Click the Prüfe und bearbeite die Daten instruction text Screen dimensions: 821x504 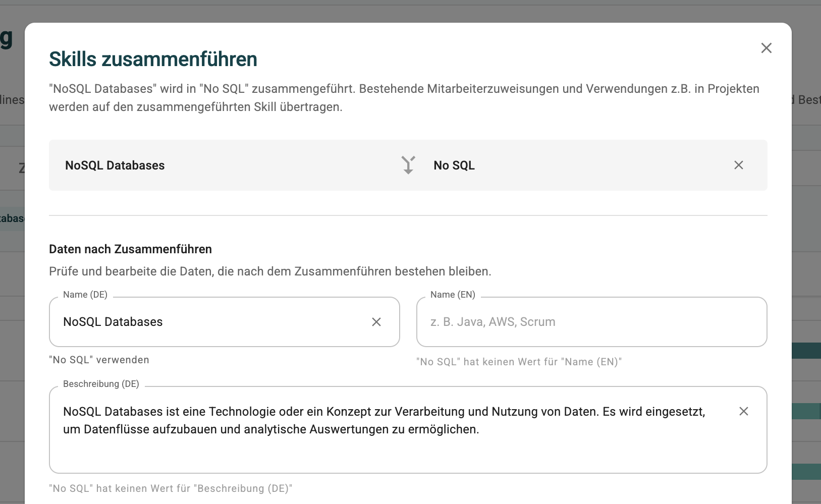(x=270, y=271)
